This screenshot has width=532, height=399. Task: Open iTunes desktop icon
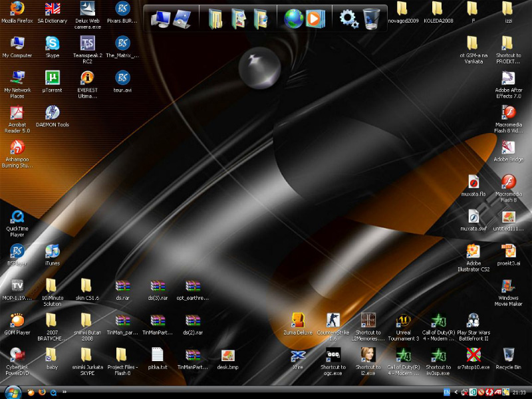pos(52,251)
